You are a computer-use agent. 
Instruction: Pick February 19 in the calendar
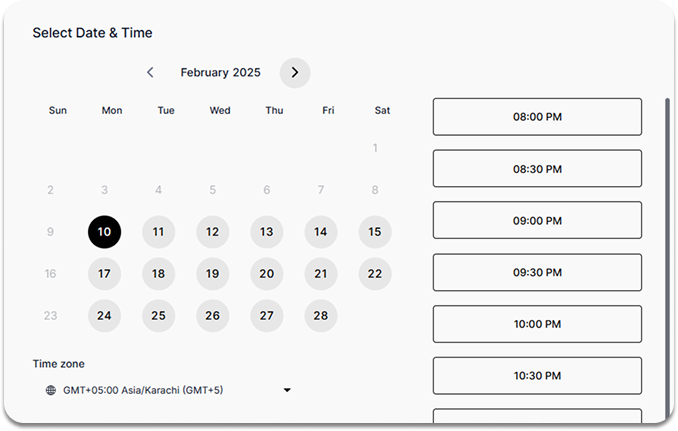[213, 274]
